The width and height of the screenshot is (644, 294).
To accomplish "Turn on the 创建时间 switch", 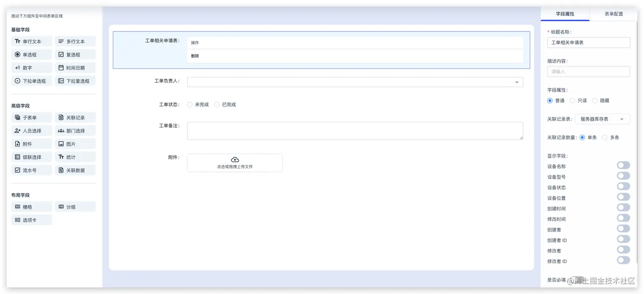I will (x=623, y=208).
